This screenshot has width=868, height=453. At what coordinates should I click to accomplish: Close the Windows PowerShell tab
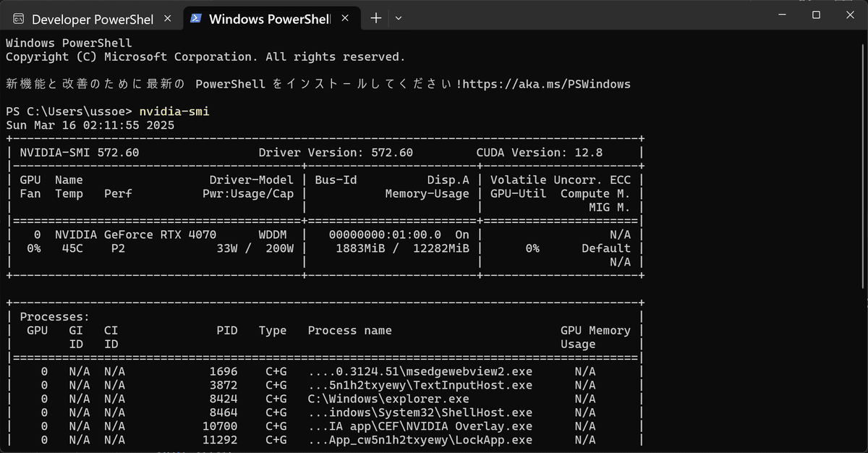(345, 19)
